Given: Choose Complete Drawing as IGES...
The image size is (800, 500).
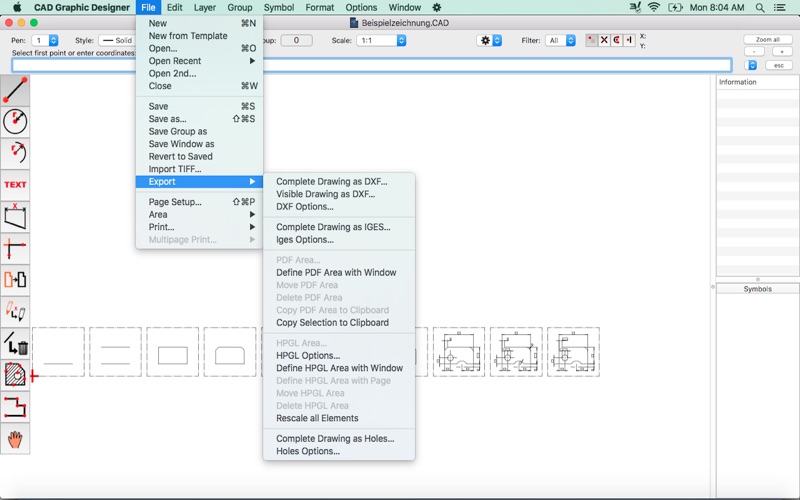Looking at the screenshot, I should (x=339, y=227).
